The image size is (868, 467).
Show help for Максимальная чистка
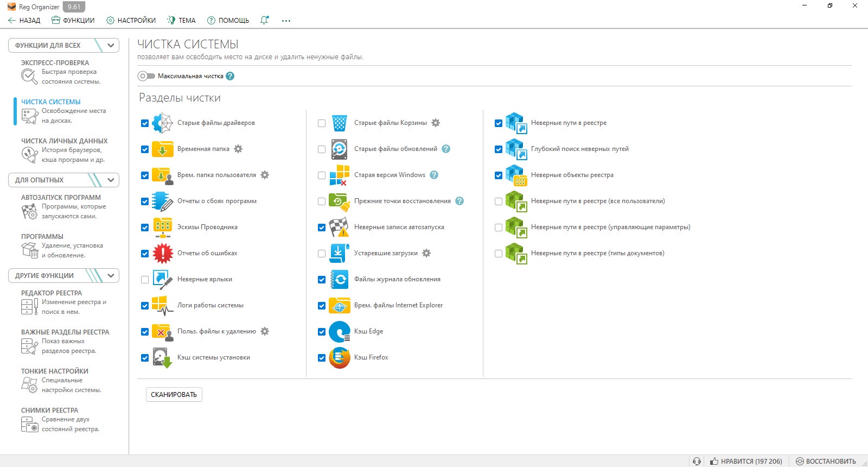[230, 76]
